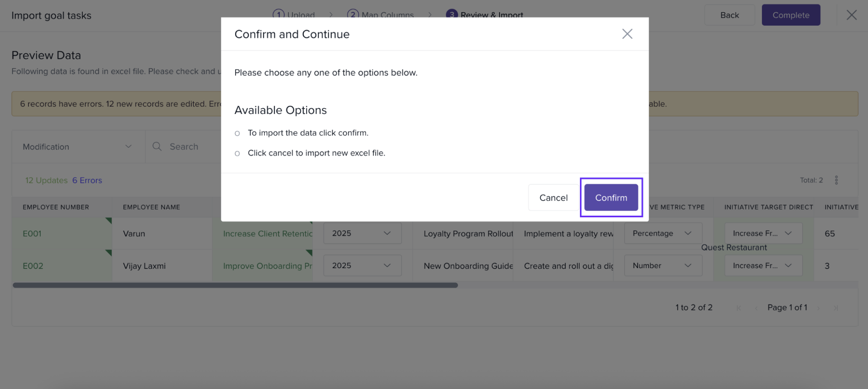Click the Confirm button in dialog
This screenshot has width=868, height=389.
pos(611,197)
